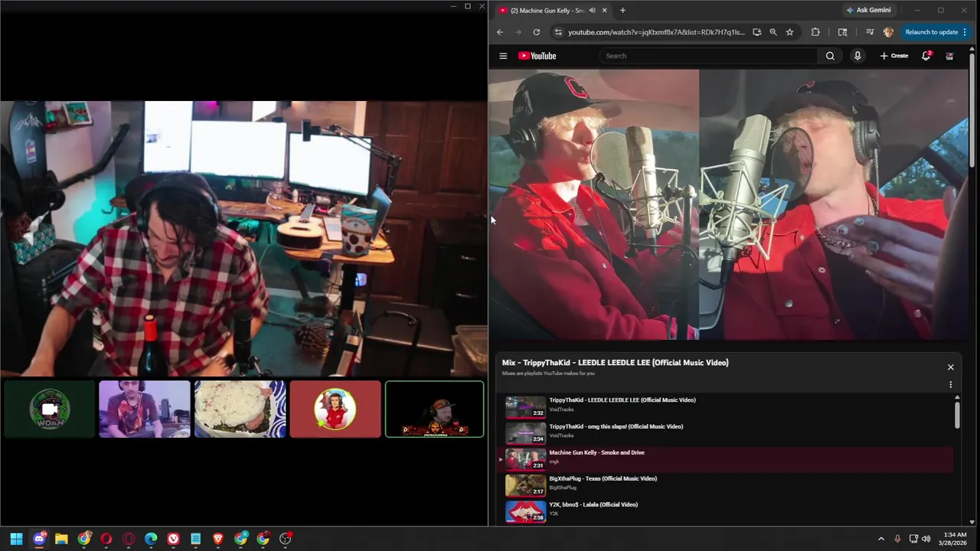Select the food plate participant tile
Viewport: 980px width, 551px height.
click(240, 409)
